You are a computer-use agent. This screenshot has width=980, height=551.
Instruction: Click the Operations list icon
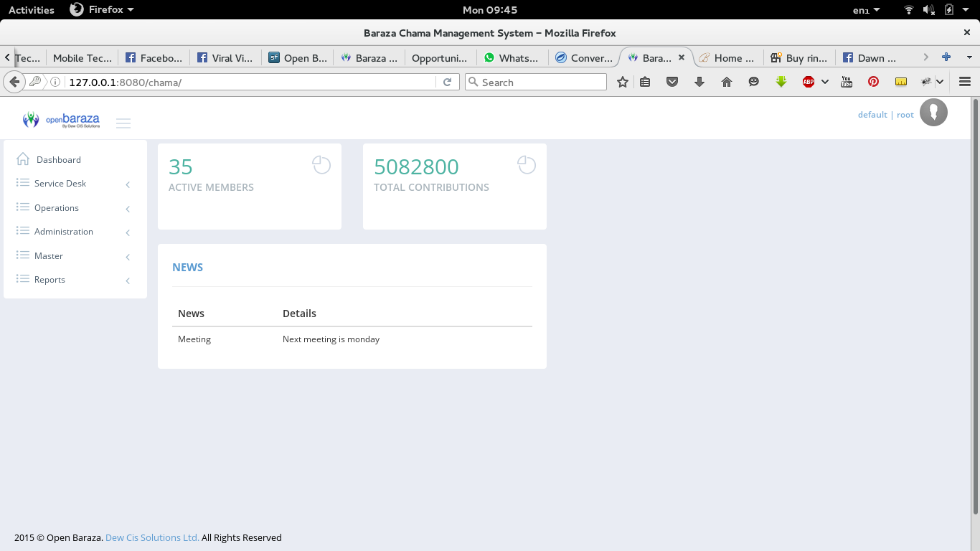tap(22, 207)
